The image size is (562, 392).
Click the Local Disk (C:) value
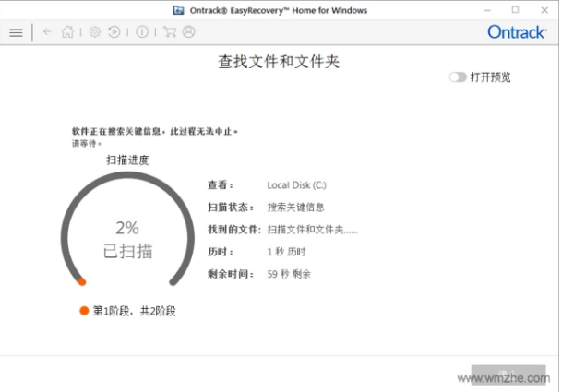(x=297, y=185)
